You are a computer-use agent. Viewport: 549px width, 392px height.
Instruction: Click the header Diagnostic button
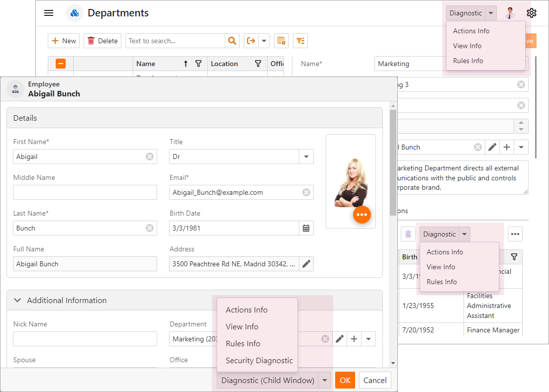[x=465, y=13]
